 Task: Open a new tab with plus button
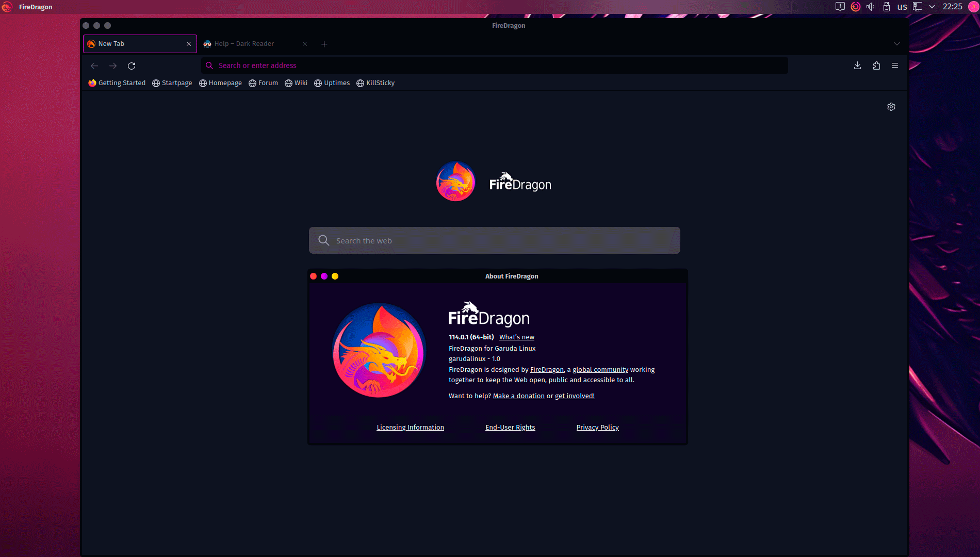[324, 44]
